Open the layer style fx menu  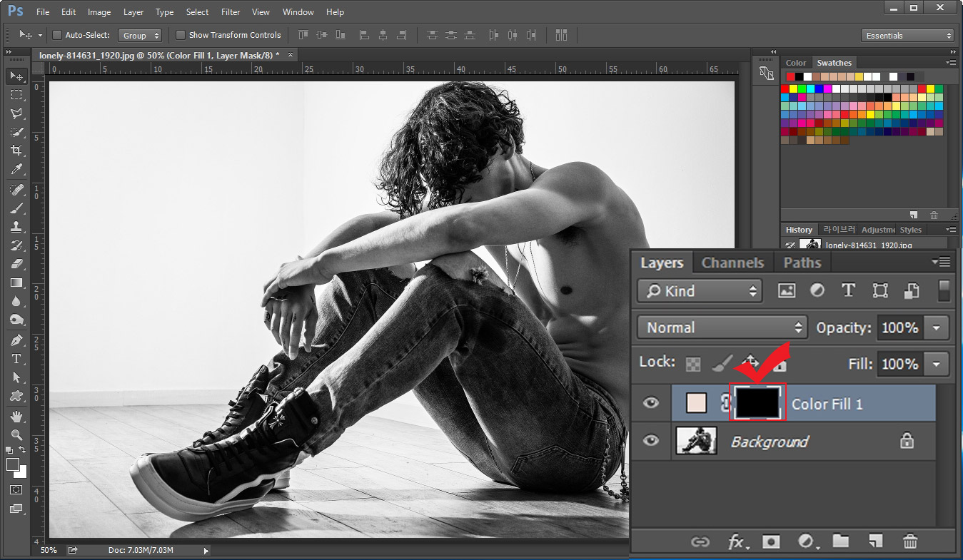coord(737,541)
